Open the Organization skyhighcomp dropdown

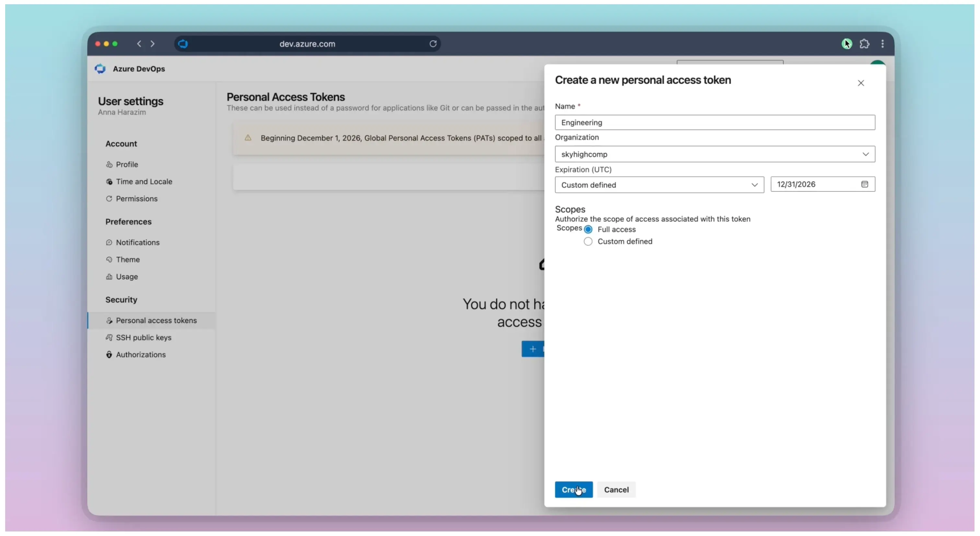point(715,154)
